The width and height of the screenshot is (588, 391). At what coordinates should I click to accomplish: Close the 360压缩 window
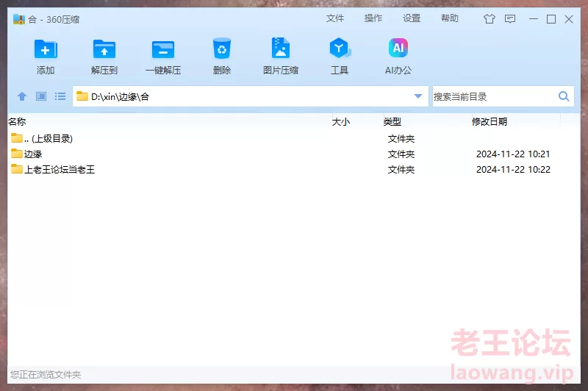click(568, 19)
